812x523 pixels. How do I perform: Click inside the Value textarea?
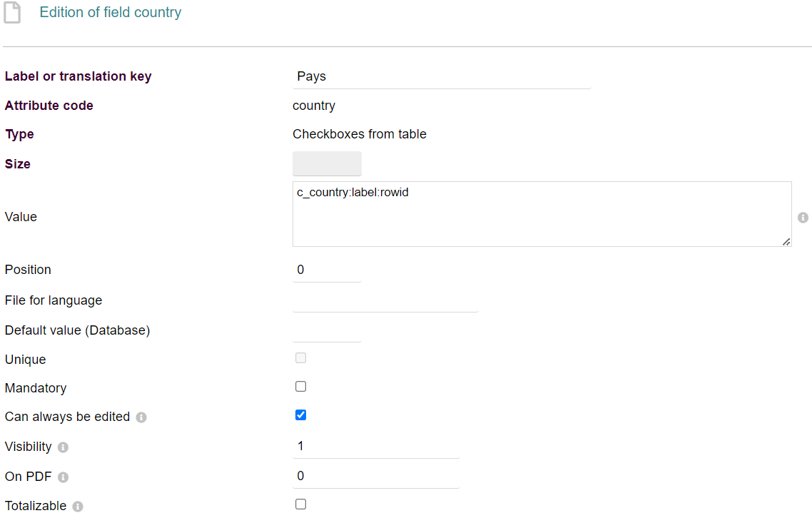pos(542,214)
